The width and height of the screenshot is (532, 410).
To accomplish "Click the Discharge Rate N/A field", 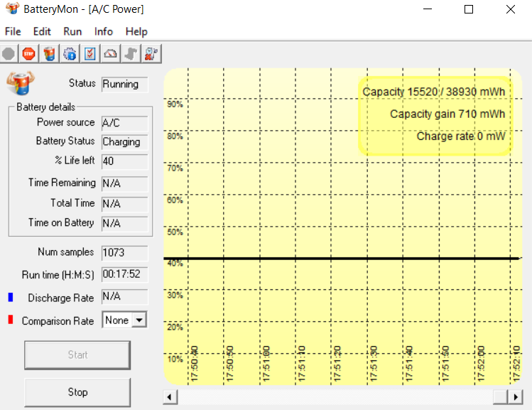I will (125, 297).
